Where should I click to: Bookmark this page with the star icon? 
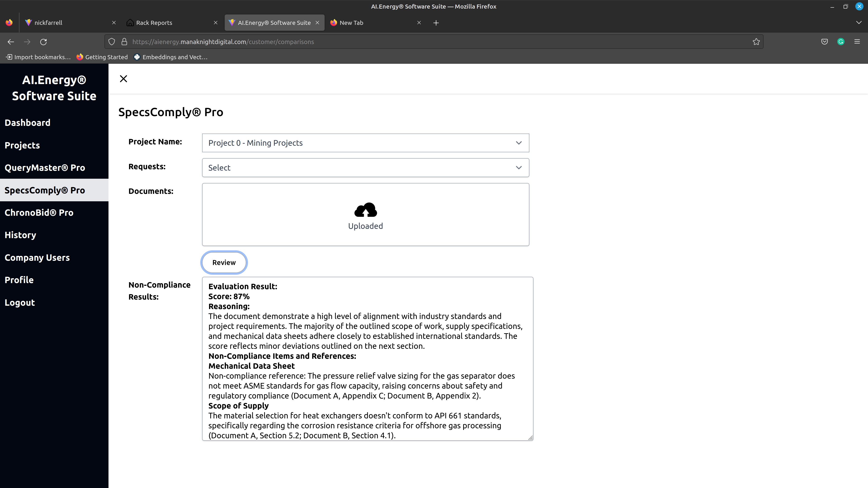coord(756,42)
